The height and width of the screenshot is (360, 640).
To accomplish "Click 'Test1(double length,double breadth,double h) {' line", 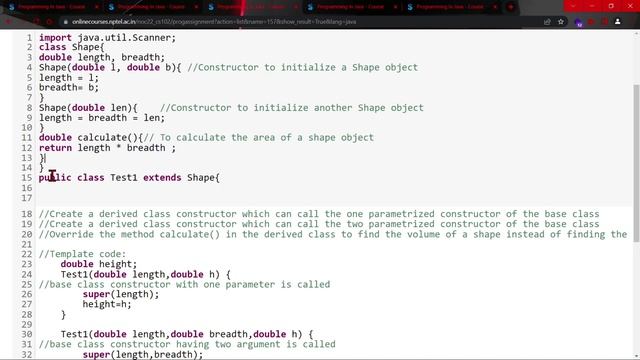I will coord(187,334).
